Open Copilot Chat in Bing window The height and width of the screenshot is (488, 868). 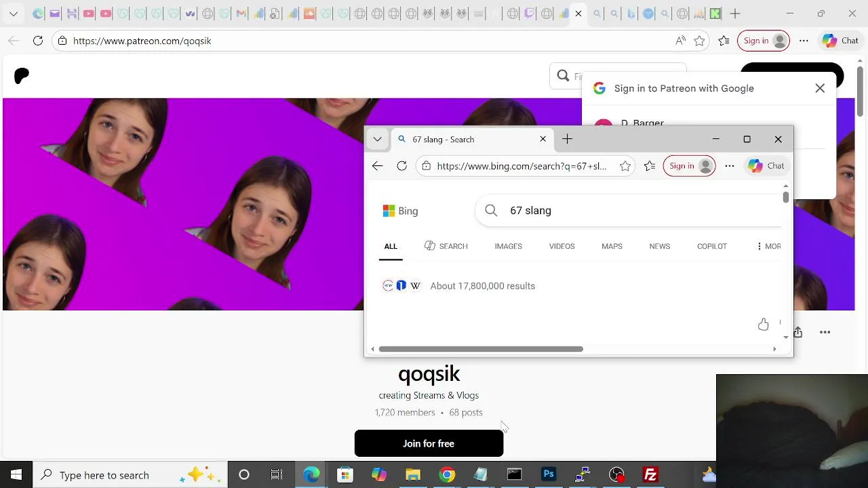click(x=766, y=166)
